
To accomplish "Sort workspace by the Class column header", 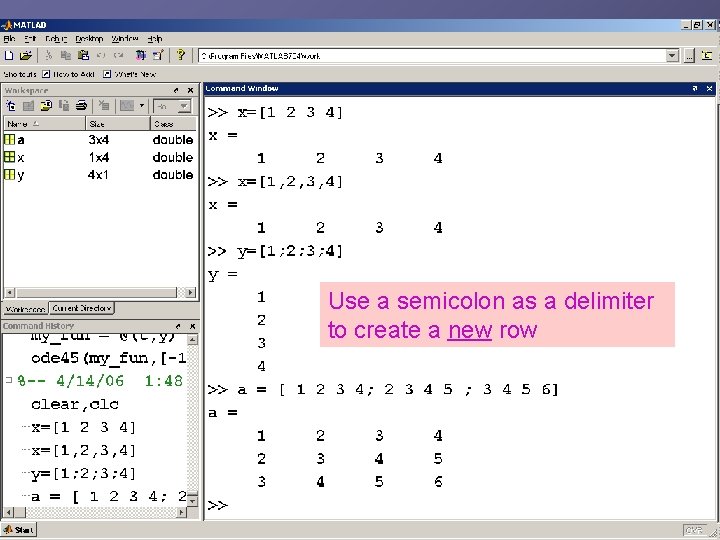I will tap(174, 124).
